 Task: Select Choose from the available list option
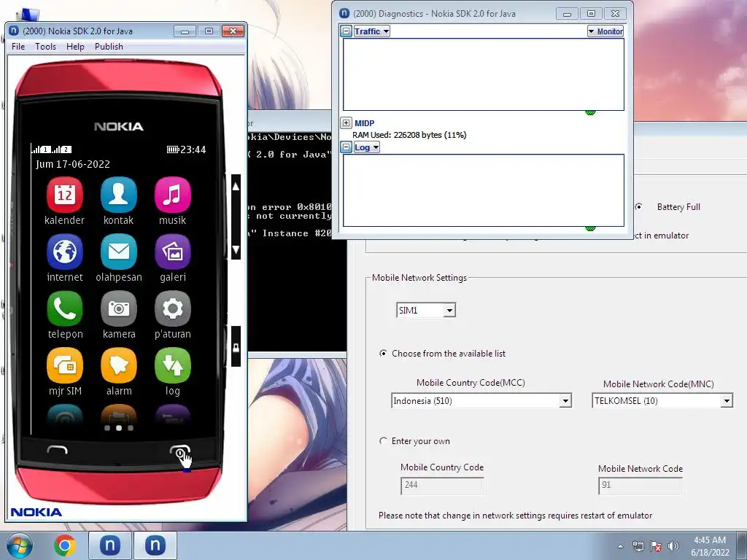[383, 354]
